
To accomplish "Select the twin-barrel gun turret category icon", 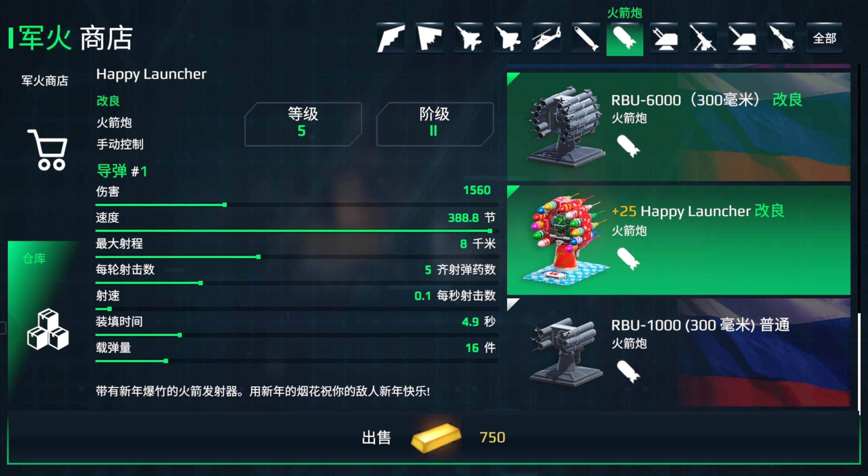I will click(x=664, y=38).
